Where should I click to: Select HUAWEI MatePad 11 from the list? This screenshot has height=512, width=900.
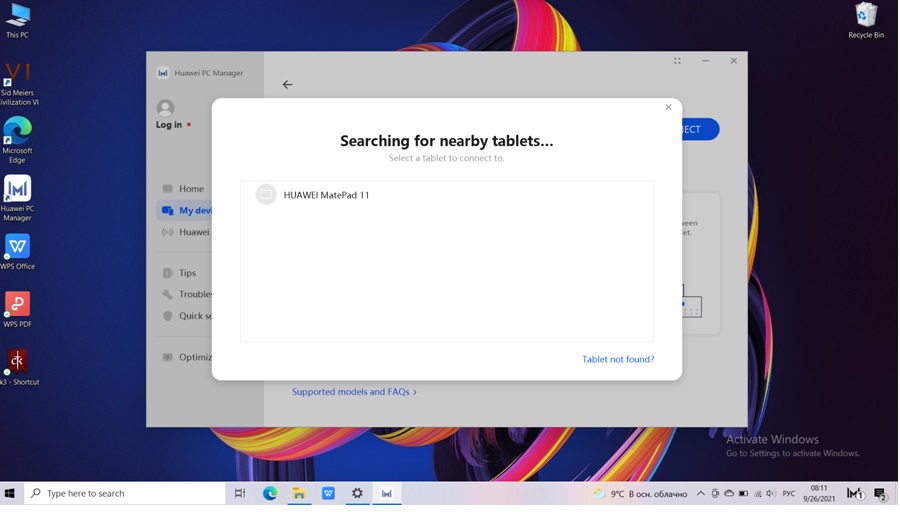pos(326,195)
